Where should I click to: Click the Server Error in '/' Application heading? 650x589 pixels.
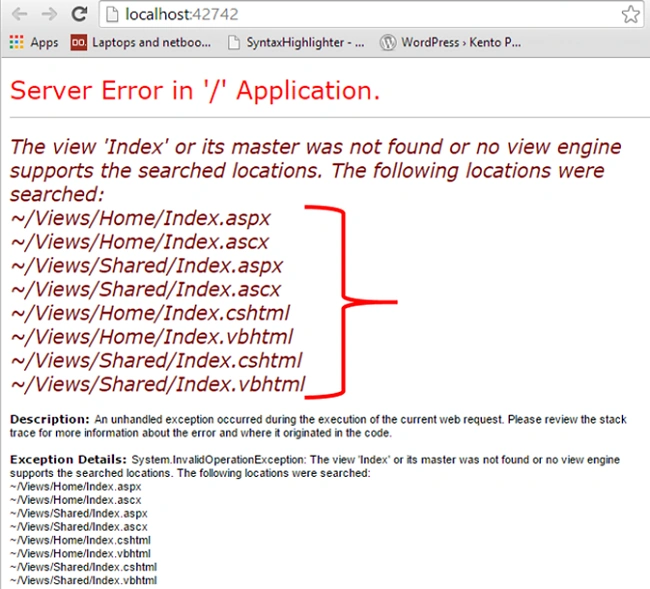(x=195, y=90)
